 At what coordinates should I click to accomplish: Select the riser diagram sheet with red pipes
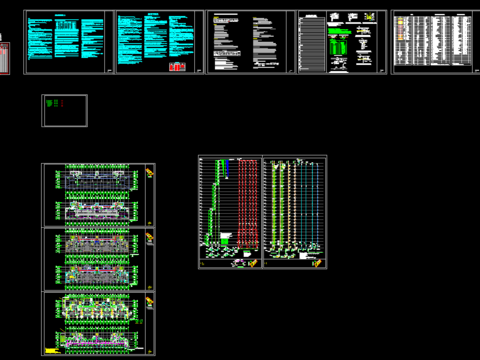click(x=230, y=212)
